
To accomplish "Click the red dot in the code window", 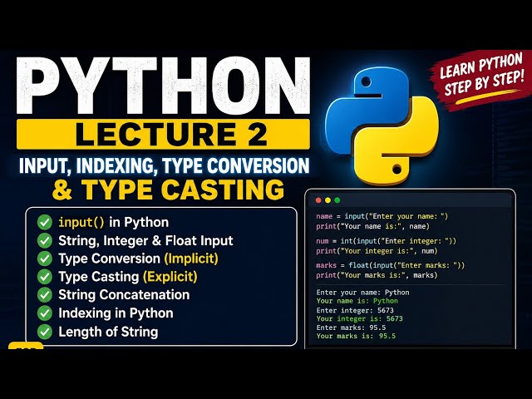I will [x=318, y=200].
